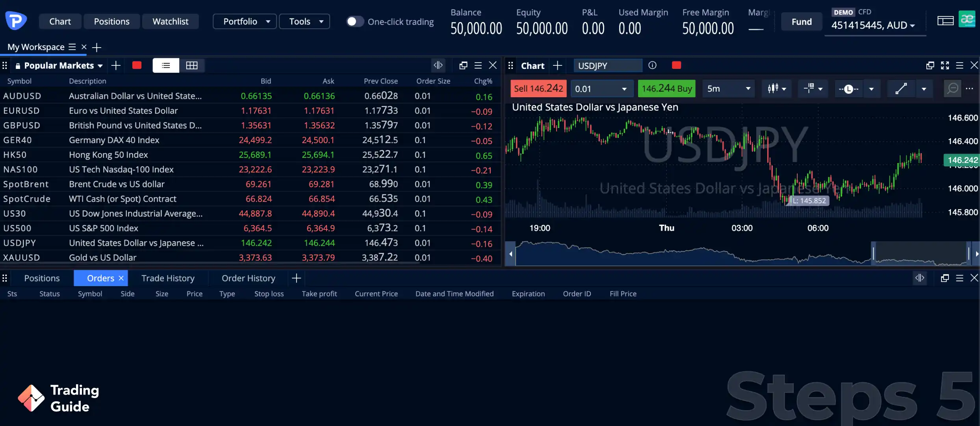Click the Fund button
This screenshot has height=426, width=980.
click(x=802, y=22)
